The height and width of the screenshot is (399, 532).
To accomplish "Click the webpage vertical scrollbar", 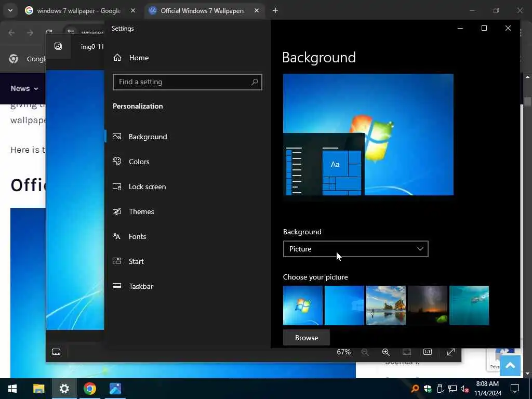I will (x=527, y=102).
